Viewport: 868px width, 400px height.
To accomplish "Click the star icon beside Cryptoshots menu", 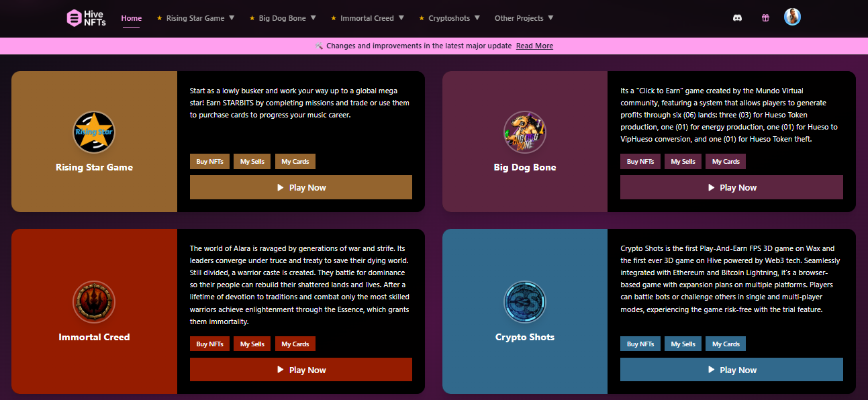I will [422, 18].
